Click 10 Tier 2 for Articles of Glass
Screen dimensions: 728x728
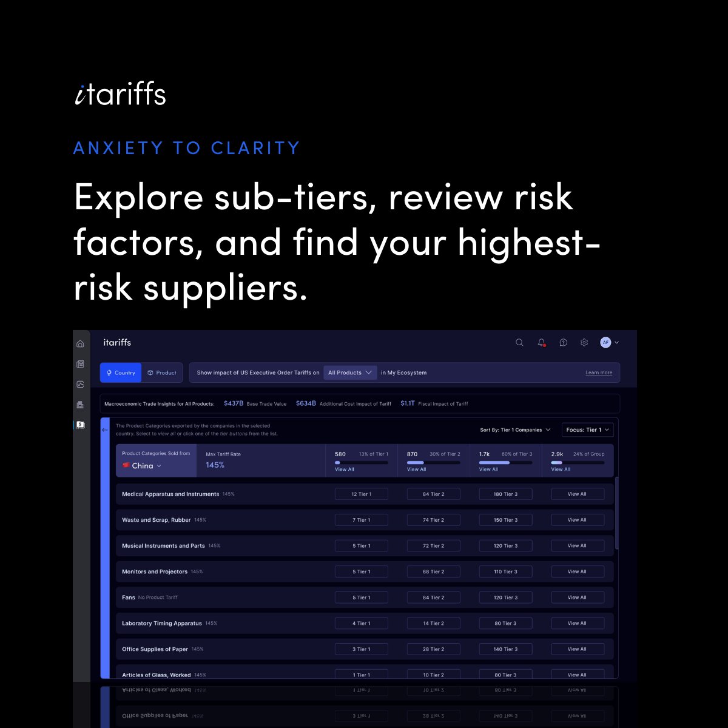pos(433,674)
